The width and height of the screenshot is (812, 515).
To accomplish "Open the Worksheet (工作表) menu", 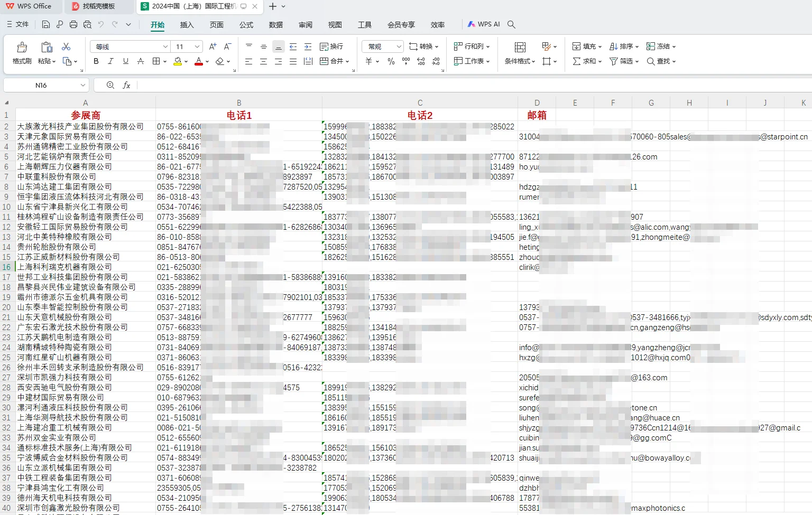I will coord(472,61).
